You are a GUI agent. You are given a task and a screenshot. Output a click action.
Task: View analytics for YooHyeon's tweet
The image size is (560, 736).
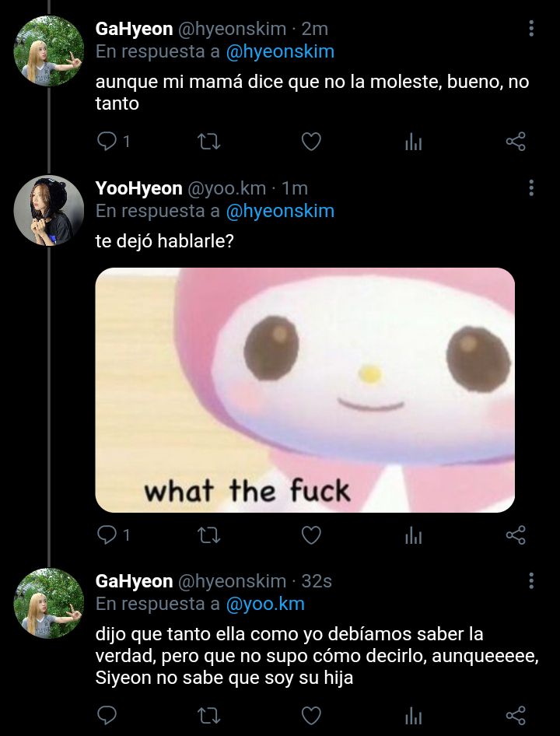pos(414,536)
